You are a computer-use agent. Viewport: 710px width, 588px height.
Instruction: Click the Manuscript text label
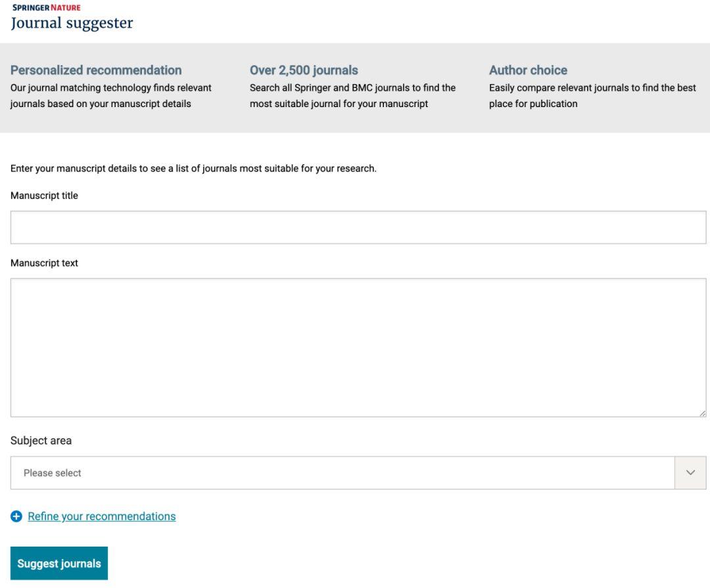[44, 263]
